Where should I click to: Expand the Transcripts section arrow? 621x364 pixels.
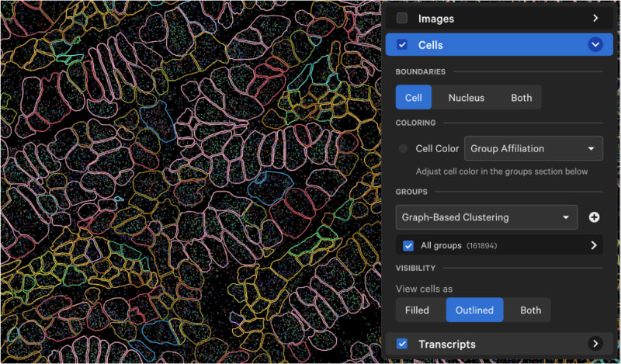pyautogui.click(x=595, y=343)
